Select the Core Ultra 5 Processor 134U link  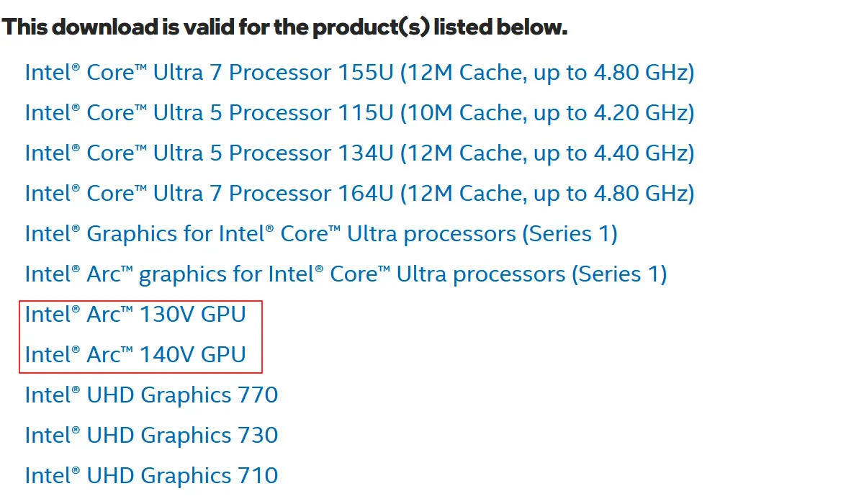click(x=359, y=153)
